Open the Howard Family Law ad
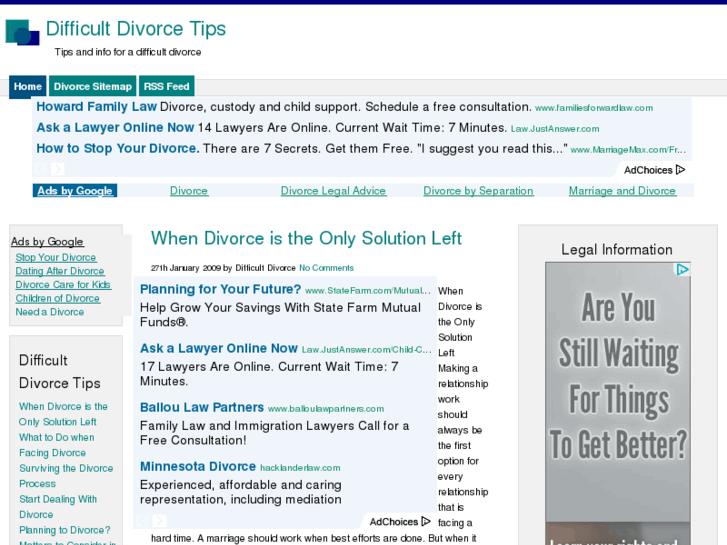The image size is (727, 545). 96,107
